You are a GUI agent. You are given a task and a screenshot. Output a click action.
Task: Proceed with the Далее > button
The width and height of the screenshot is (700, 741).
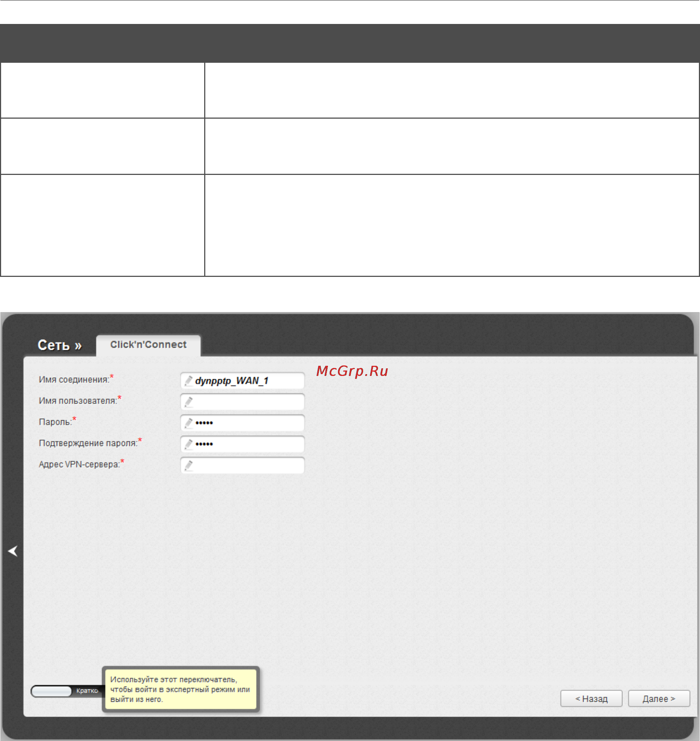[659, 699]
